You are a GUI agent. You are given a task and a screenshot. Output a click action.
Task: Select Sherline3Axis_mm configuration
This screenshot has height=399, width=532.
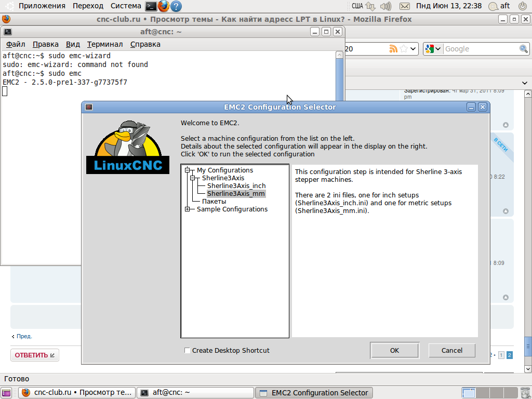tap(236, 193)
